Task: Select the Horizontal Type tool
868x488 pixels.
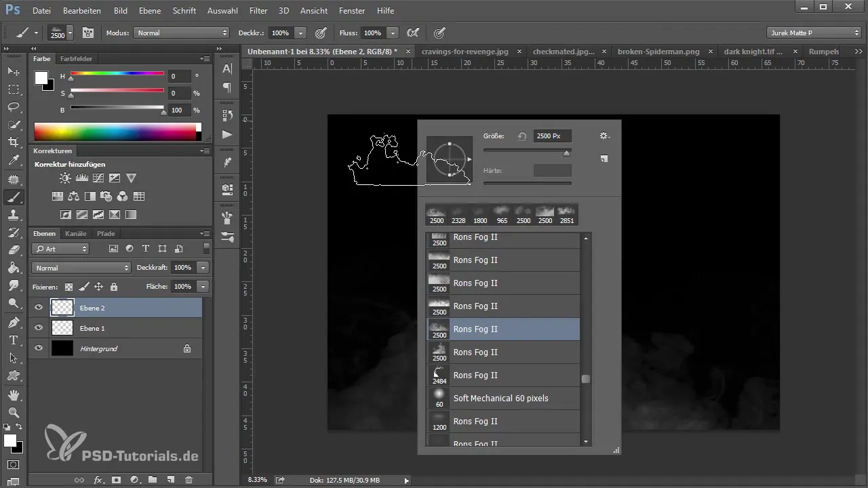Action: [14, 340]
